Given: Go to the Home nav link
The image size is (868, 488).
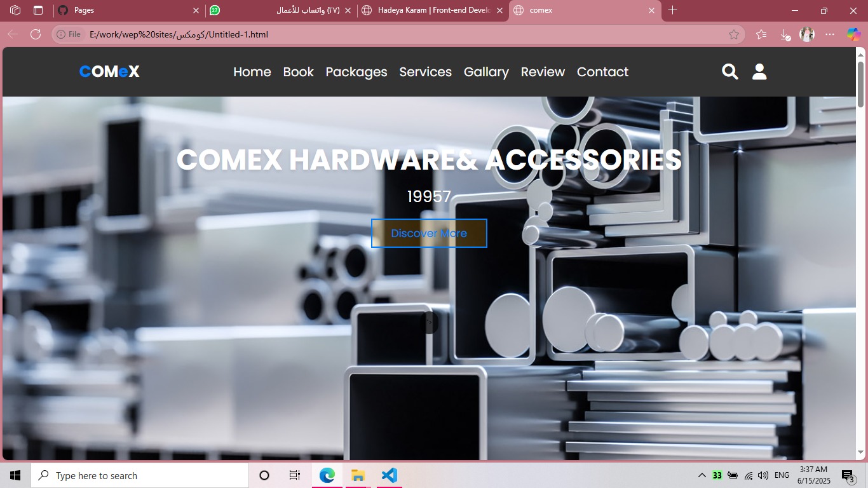Looking at the screenshot, I should 252,72.
